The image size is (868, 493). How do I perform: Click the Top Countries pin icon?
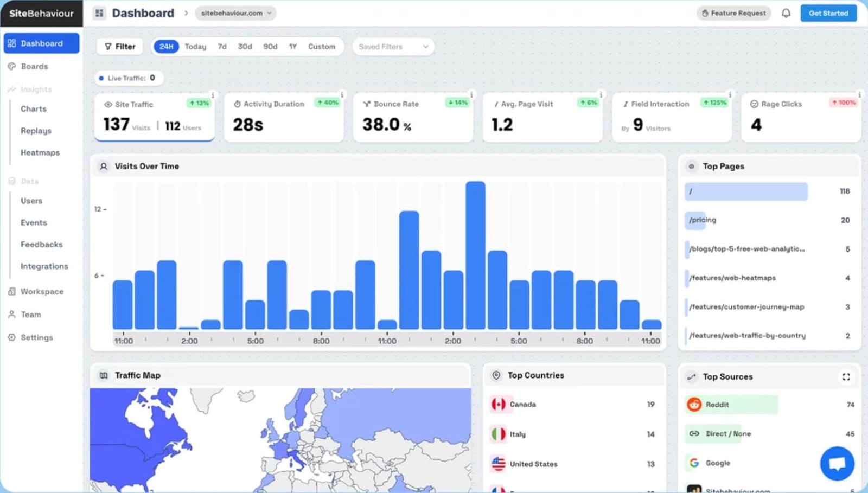496,375
